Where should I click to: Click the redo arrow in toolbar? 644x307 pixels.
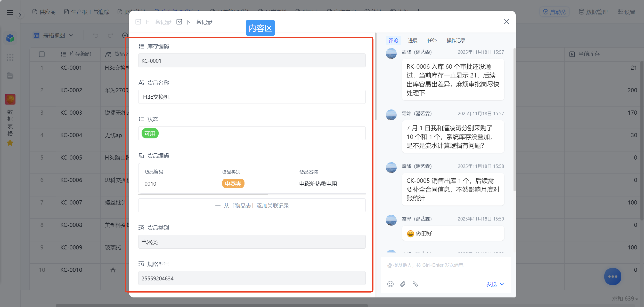[110, 35]
